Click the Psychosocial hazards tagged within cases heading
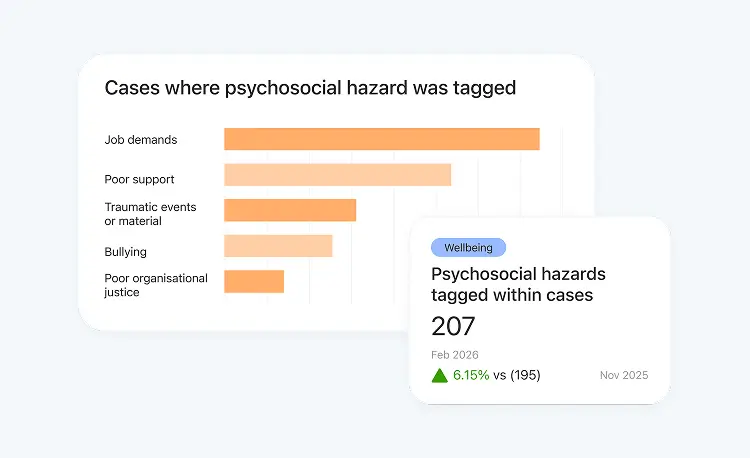The image size is (750, 458). pyautogui.click(x=518, y=284)
